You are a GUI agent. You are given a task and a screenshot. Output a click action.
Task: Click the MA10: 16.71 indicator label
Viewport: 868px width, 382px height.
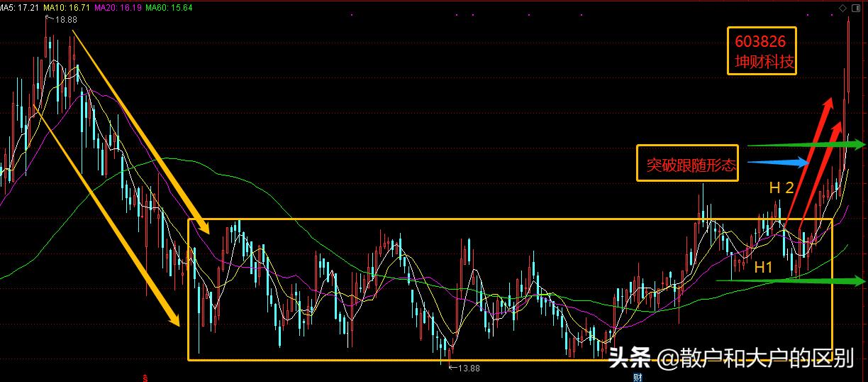tap(67, 6)
